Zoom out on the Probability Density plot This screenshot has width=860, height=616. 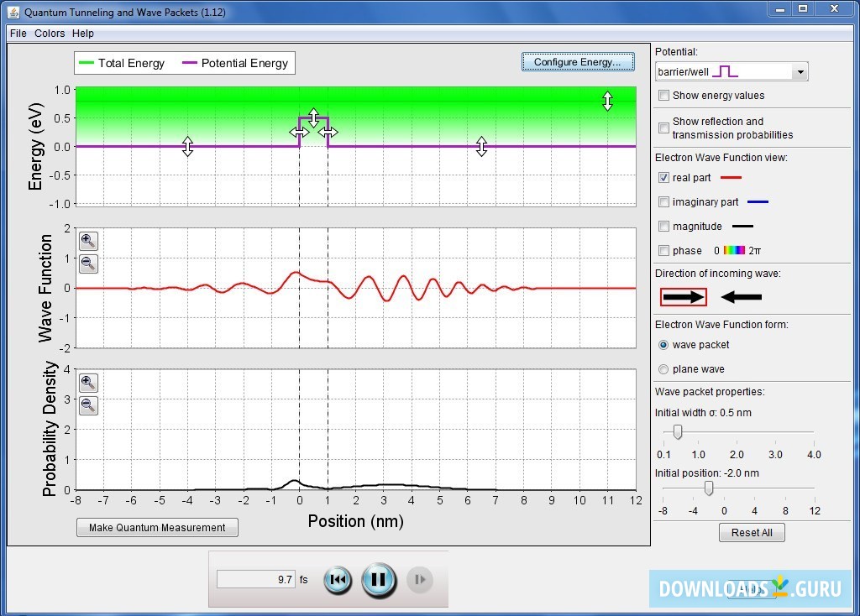[x=87, y=405]
